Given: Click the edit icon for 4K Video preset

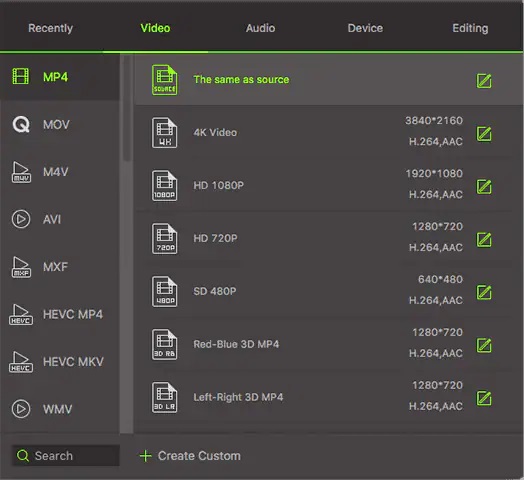Looking at the screenshot, I should point(484,134).
